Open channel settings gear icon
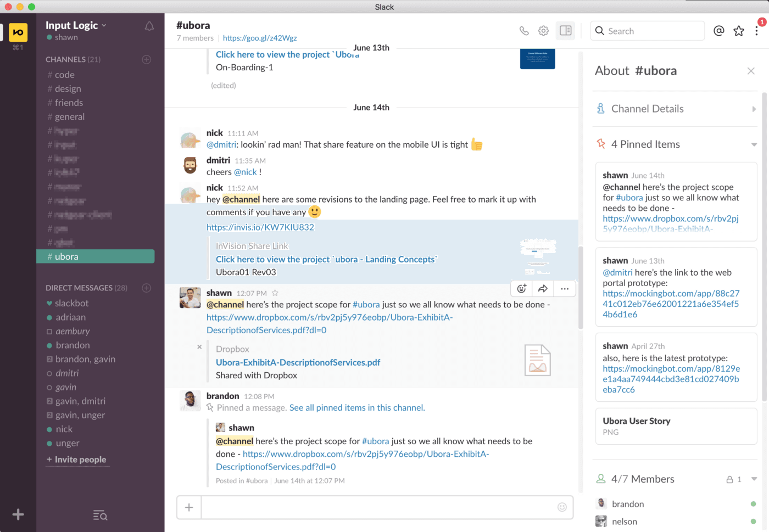This screenshot has width=769, height=532. coord(543,31)
